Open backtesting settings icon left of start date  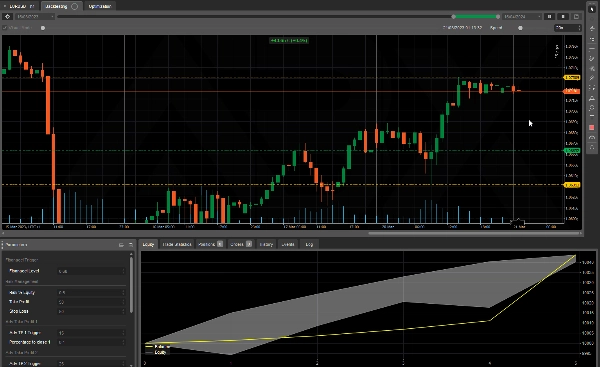click(x=7, y=16)
